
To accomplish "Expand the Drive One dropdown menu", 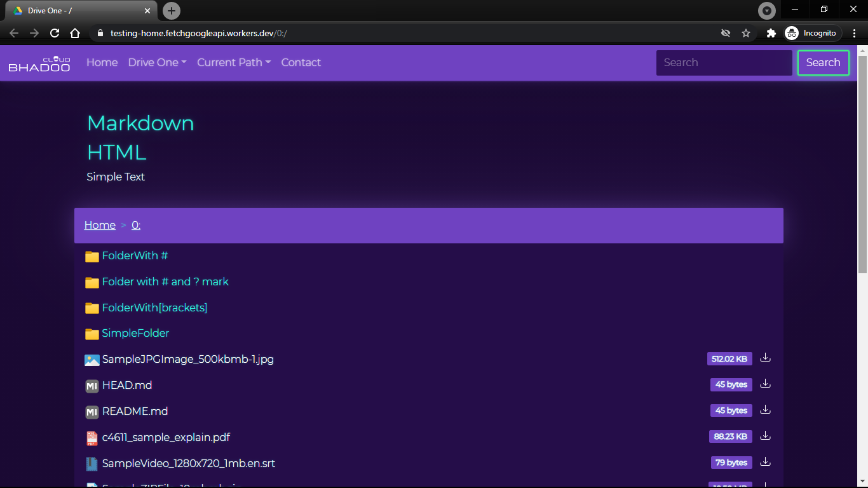I will [x=157, y=62].
